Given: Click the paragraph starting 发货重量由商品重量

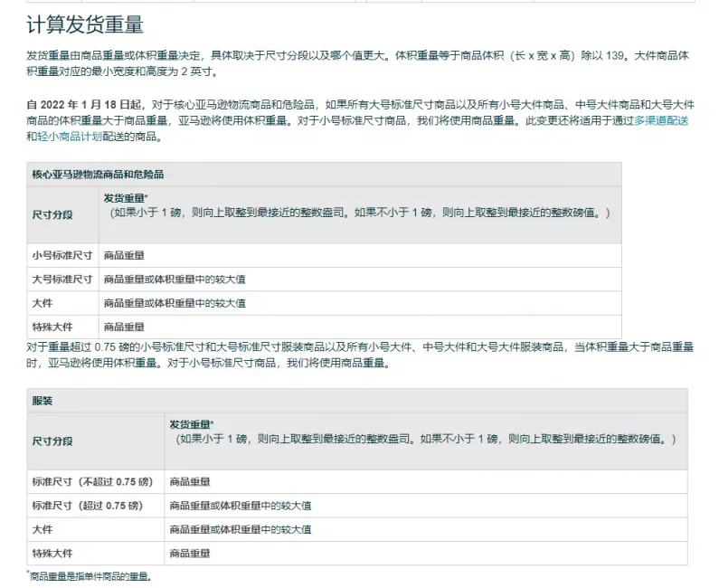Looking at the screenshot, I should tap(357, 63).
